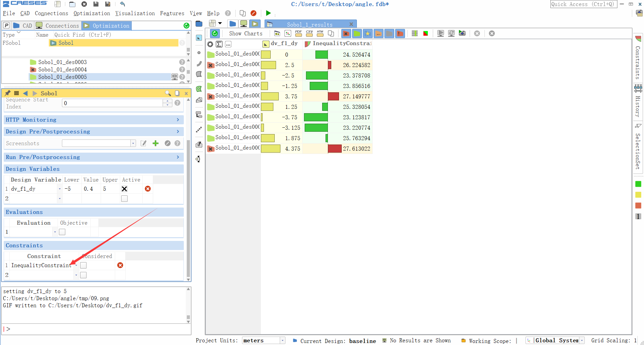
Task: Click green plus to add screenshot
Action: tap(156, 143)
